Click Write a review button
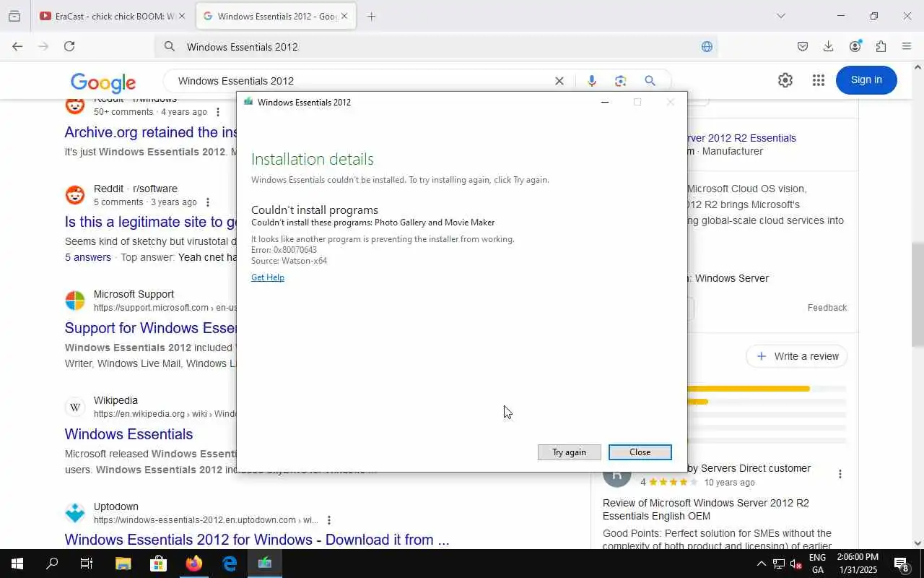This screenshot has height=578, width=924. click(797, 356)
